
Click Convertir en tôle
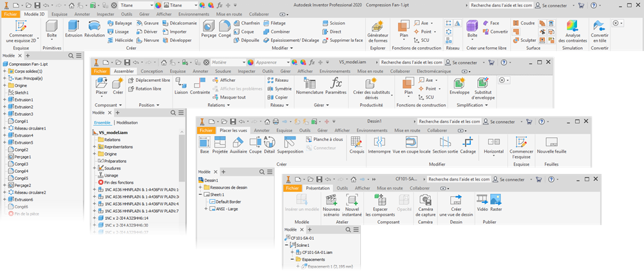(600, 31)
